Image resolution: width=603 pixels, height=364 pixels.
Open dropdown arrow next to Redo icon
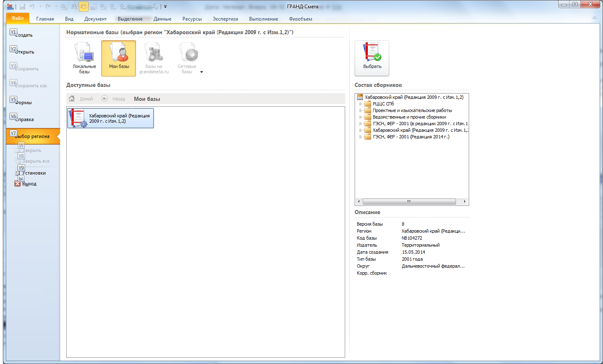click(56, 7)
